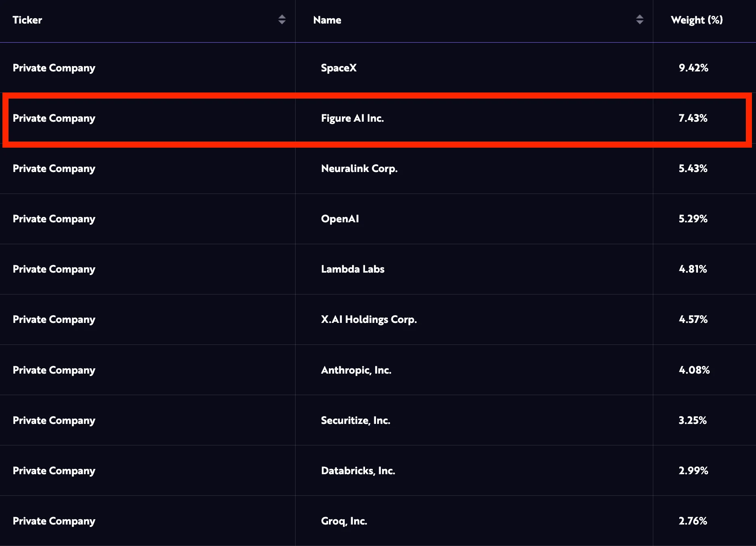This screenshot has height=546, width=756.
Task: Click the Ticker column sort arrows
Action: (x=282, y=19)
